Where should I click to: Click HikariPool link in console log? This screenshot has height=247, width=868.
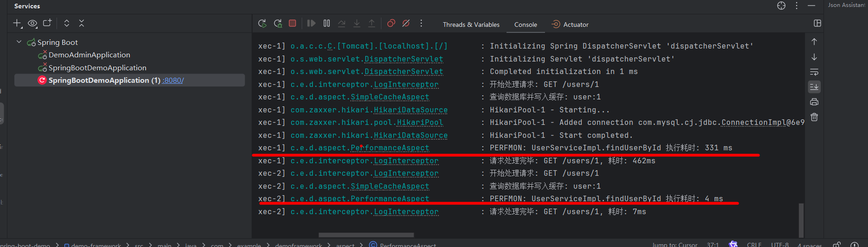click(420, 123)
